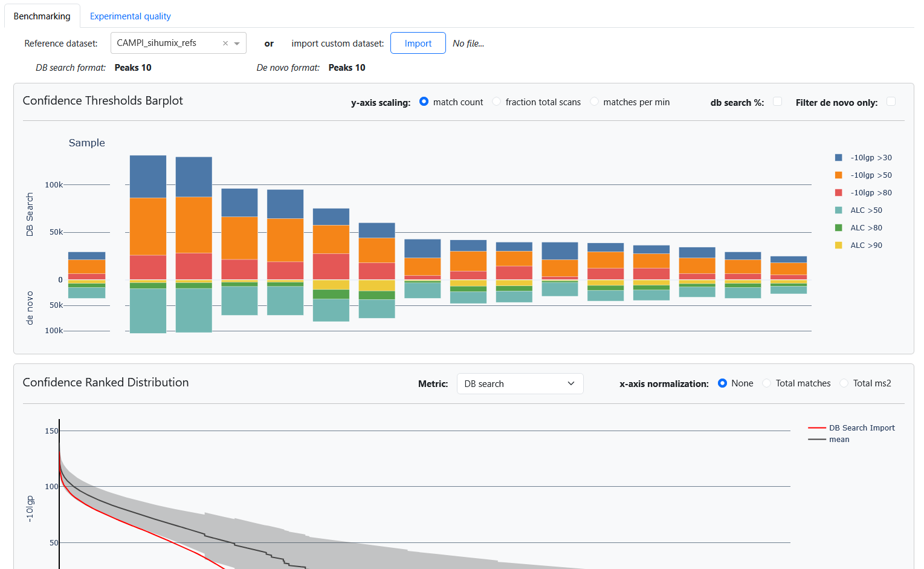Tick the Filter de novo only checkbox
The image size is (924, 569).
click(x=891, y=102)
